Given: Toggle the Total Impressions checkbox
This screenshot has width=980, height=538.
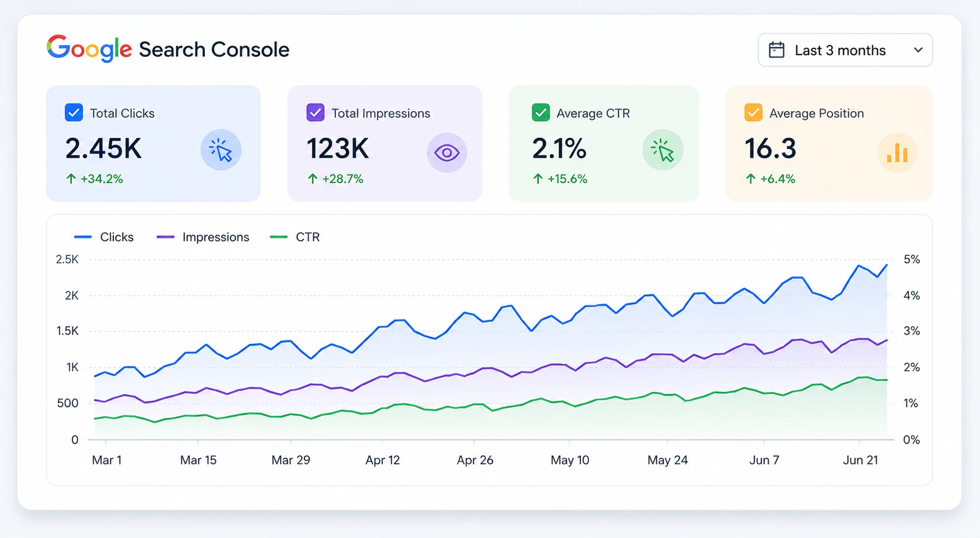Looking at the screenshot, I should (315, 112).
